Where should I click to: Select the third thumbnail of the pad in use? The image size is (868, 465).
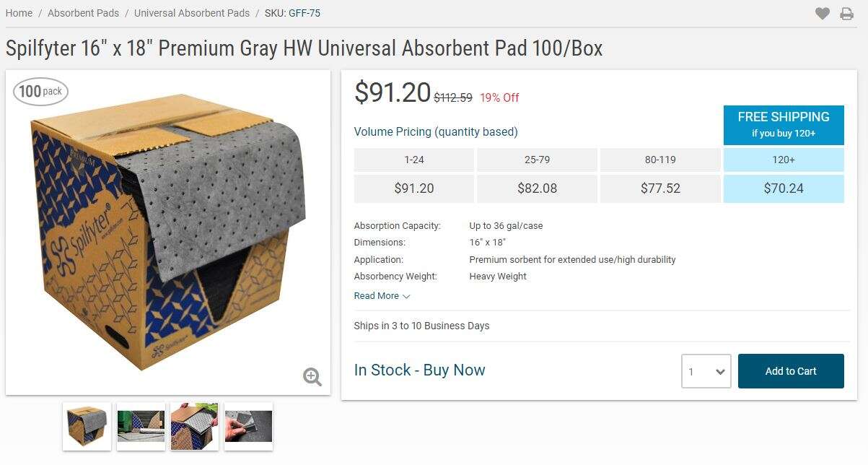pos(195,426)
